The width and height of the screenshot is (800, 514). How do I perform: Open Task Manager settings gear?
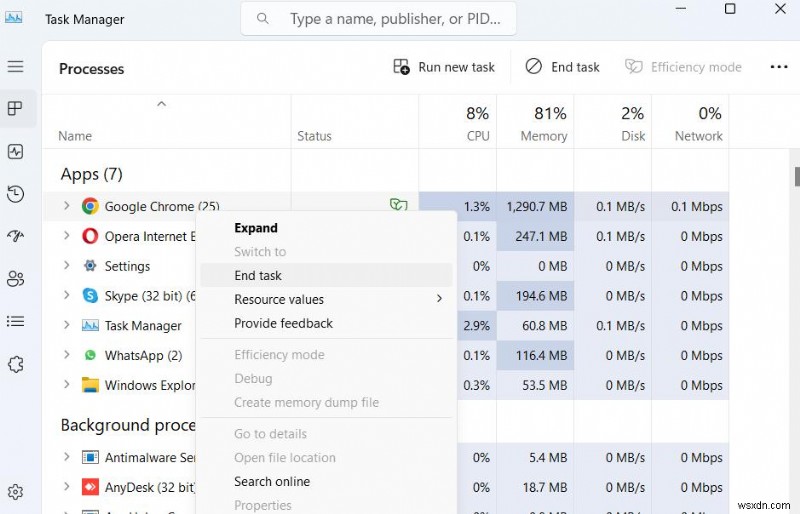15,492
